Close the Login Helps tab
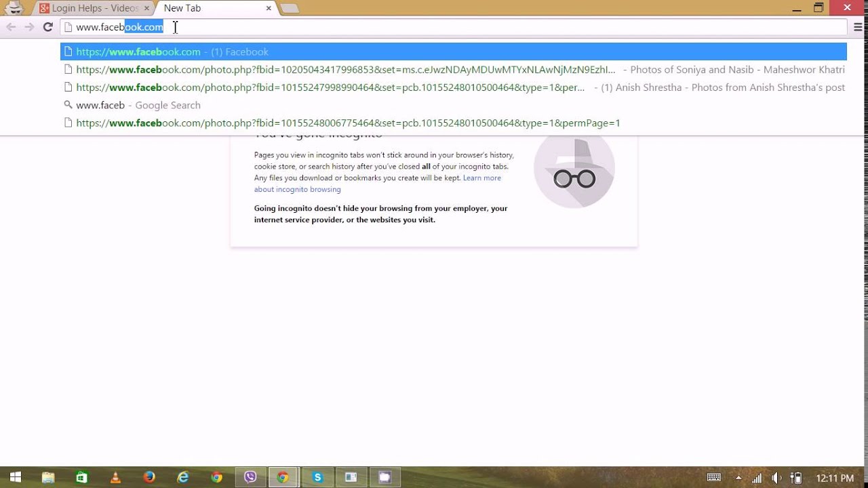Screen dimensions: 868x488 click(146, 8)
